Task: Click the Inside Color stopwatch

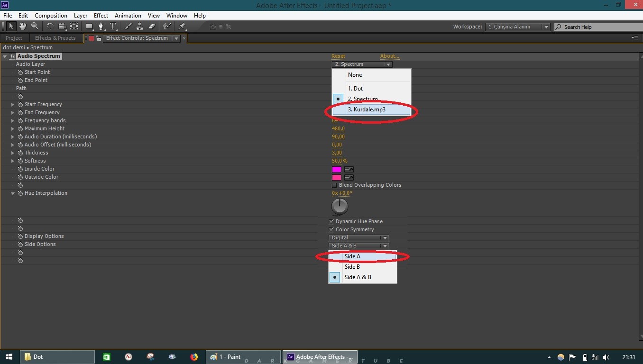Action: (20, 169)
